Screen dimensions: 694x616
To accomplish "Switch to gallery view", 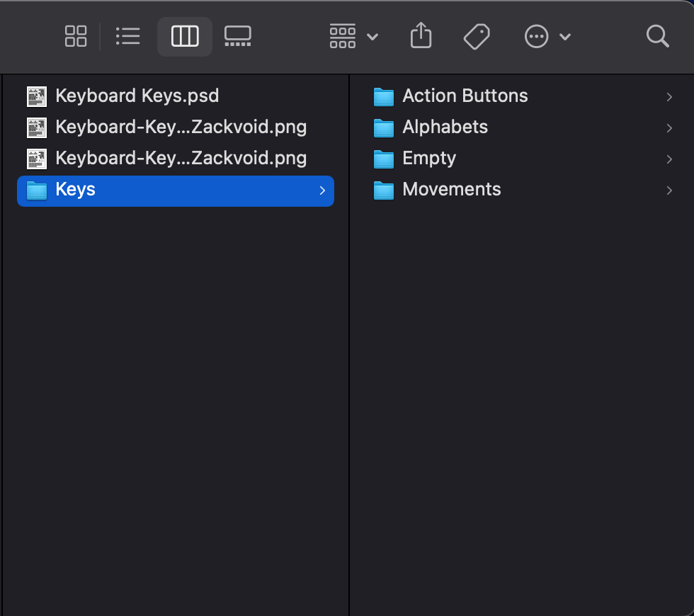I will pyautogui.click(x=238, y=36).
